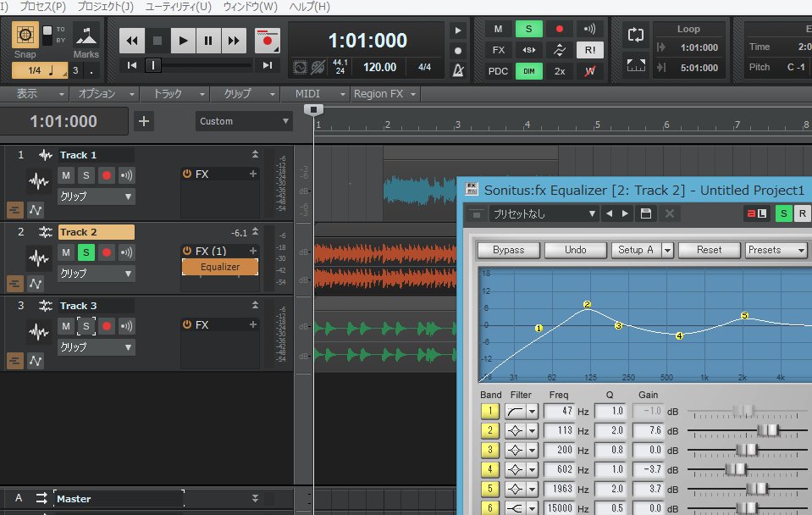Save preset with the floppy disk icon
Image resolution: width=812 pixels, height=515 pixels.
[x=646, y=213]
